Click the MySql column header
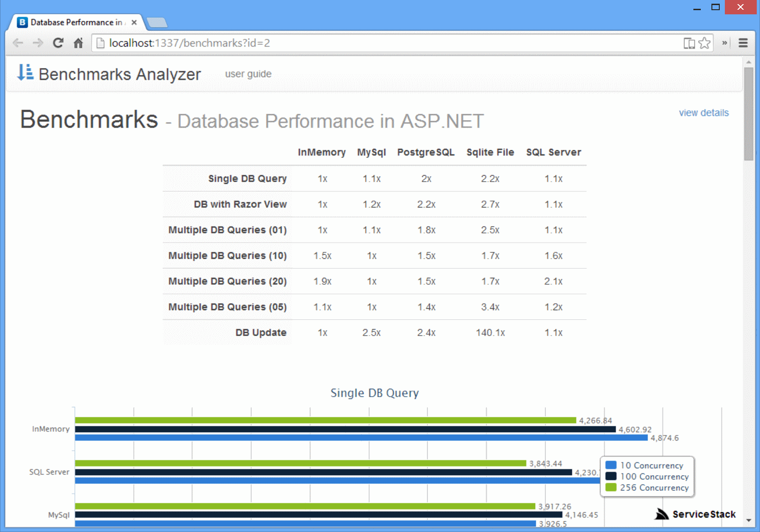Image resolution: width=760 pixels, height=532 pixels. tap(371, 153)
